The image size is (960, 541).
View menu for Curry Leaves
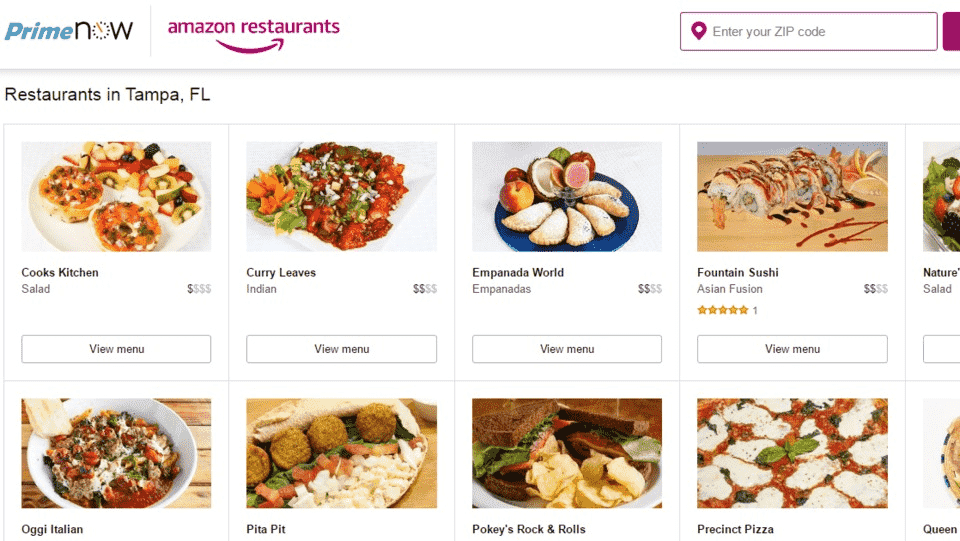point(341,349)
